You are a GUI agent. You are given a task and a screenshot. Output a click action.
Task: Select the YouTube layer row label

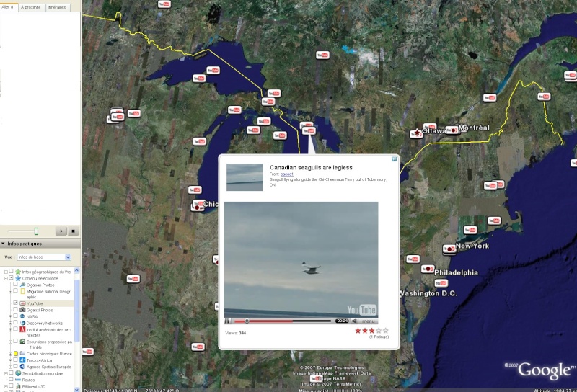point(35,303)
